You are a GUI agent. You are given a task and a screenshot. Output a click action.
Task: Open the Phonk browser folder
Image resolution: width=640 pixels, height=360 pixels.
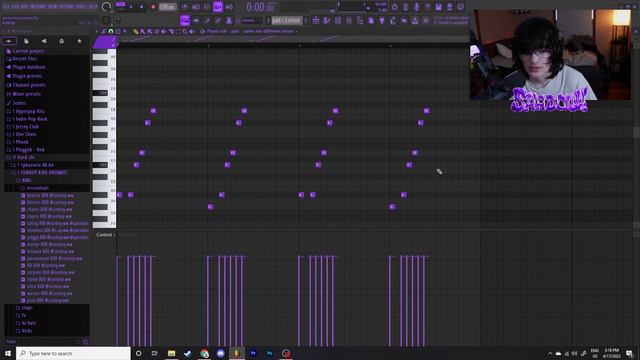(18, 142)
